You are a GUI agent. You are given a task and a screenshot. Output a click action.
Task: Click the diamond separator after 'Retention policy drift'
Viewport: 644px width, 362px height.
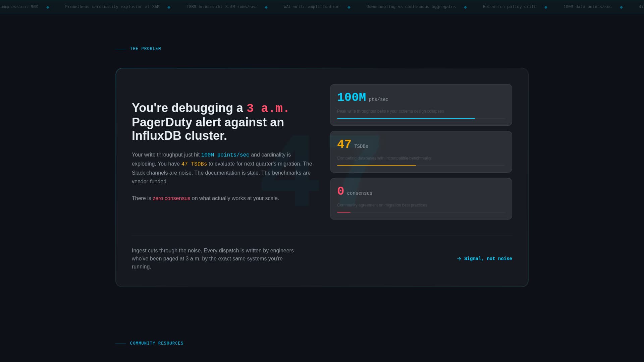pos(546,7)
